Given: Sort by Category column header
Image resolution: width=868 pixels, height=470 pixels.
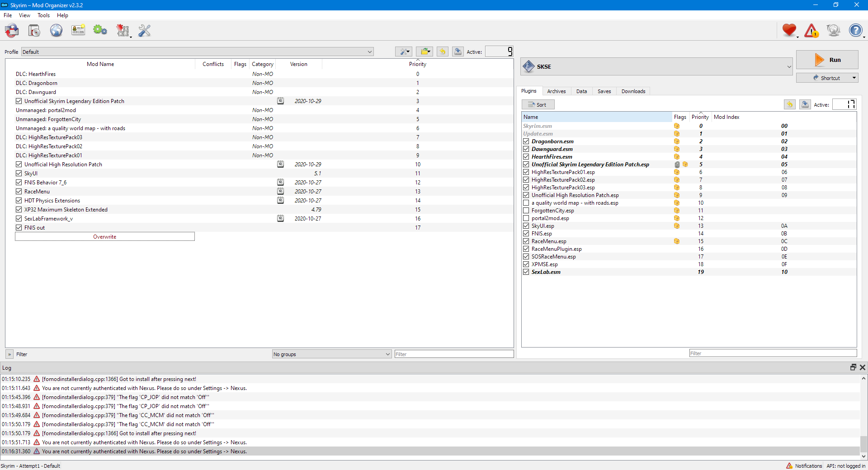Looking at the screenshot, I should coord(262,64).
